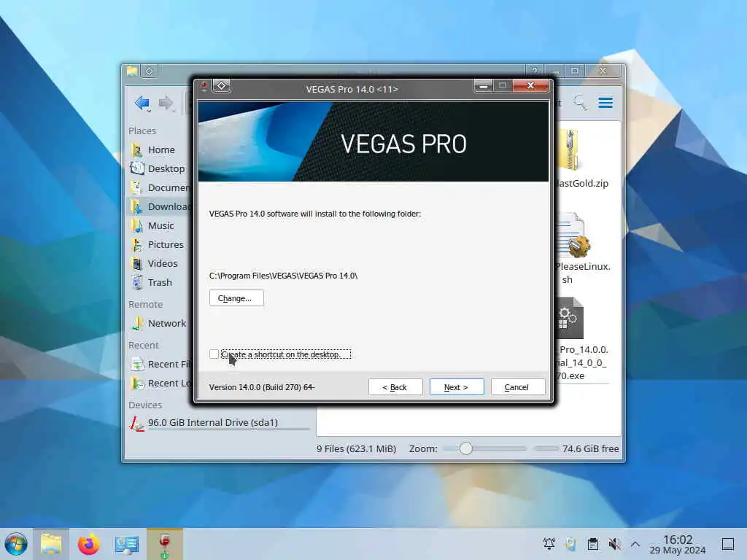Open the file manager search icon
The width and height of the screenshot is (747, 560).
[580, 103]
